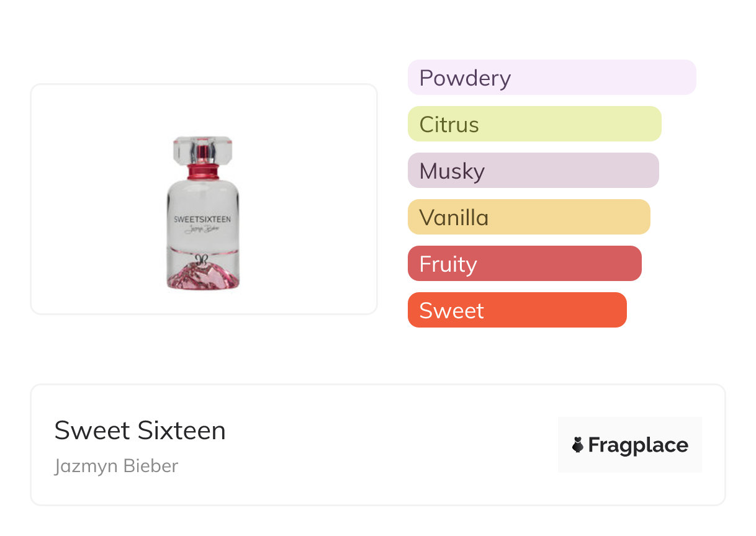Click the orange Sweet accord bar
The height and width of the screenshot is (536, 756).
517,310
